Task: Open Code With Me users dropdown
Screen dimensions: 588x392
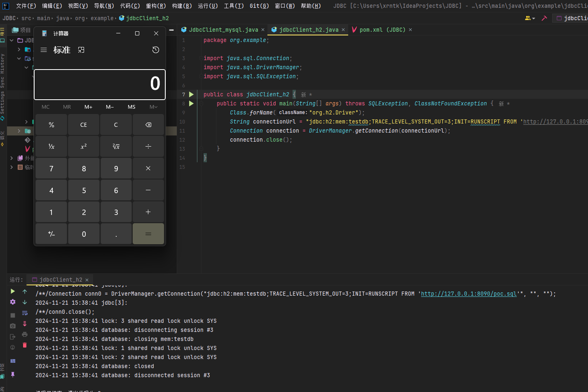Action: [530, 18]
